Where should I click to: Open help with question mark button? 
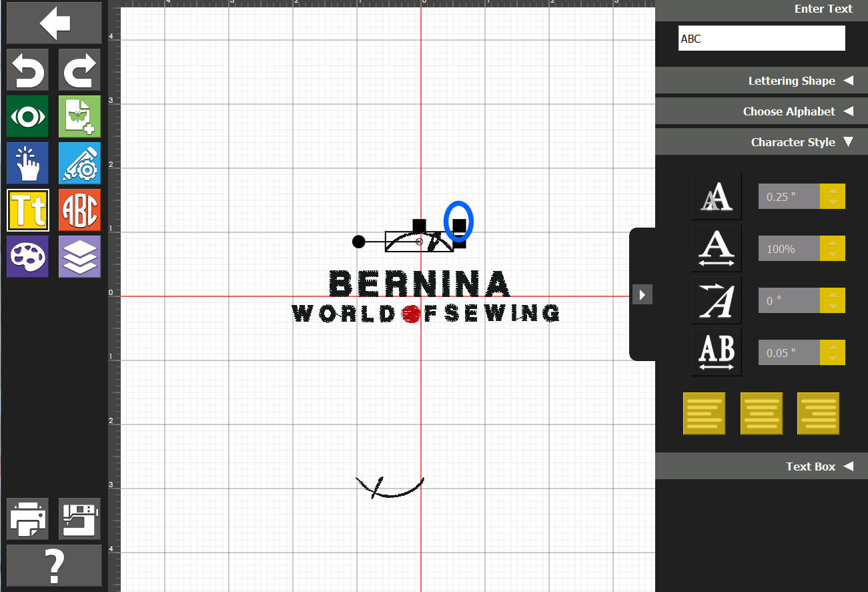[54, 566]
